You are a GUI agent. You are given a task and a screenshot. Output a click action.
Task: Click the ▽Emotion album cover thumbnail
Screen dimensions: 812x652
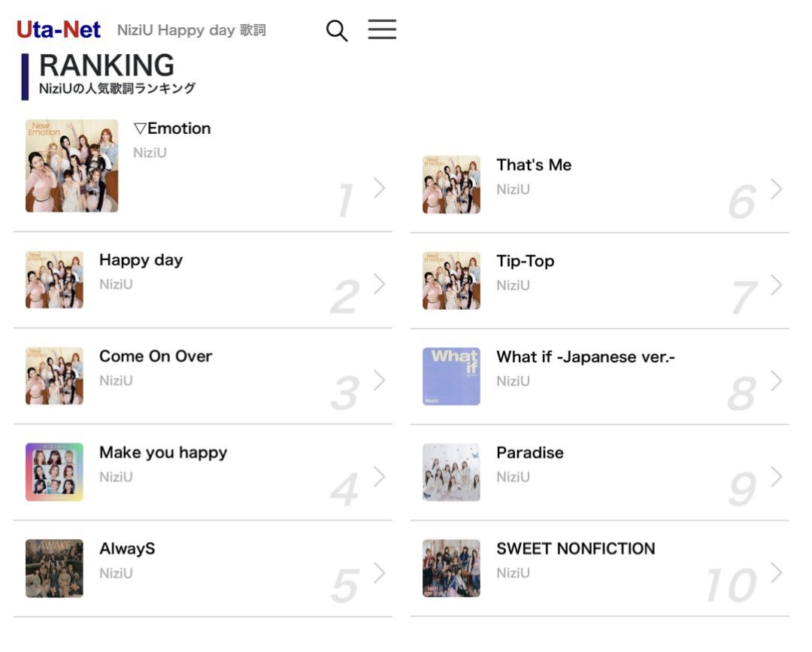tap(71, 165)
